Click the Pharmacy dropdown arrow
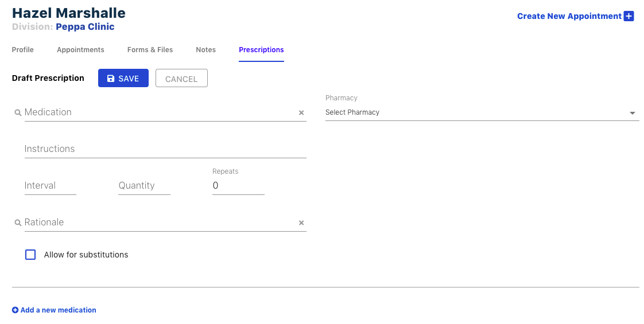The width and height of the screenshot is (644, 324). pos(633,113)
